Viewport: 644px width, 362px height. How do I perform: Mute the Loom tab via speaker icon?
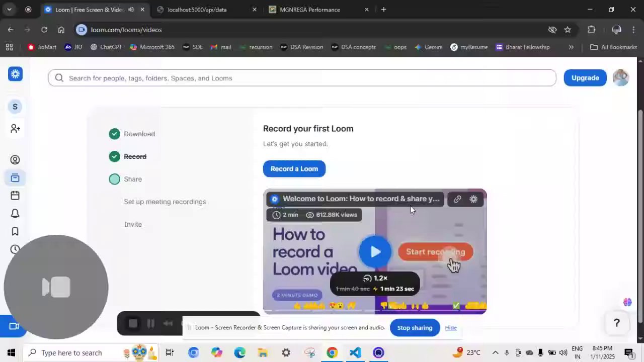point(131,10)
